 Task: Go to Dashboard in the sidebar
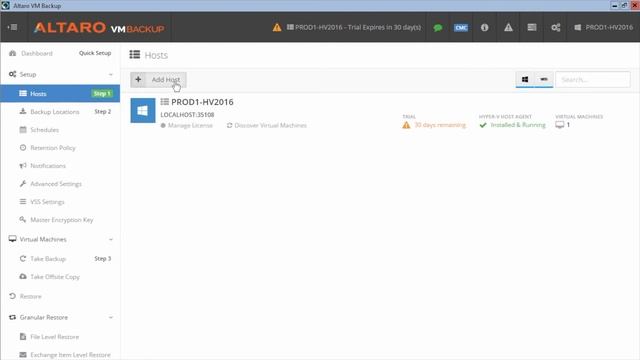[x=37, y=53]
